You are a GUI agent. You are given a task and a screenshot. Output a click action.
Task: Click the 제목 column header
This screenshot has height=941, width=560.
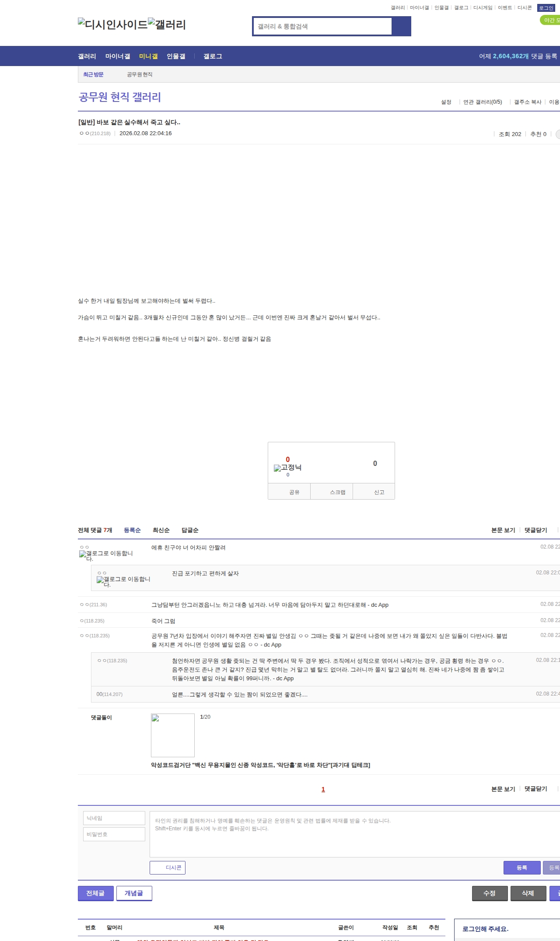click(x=219, y=927)
